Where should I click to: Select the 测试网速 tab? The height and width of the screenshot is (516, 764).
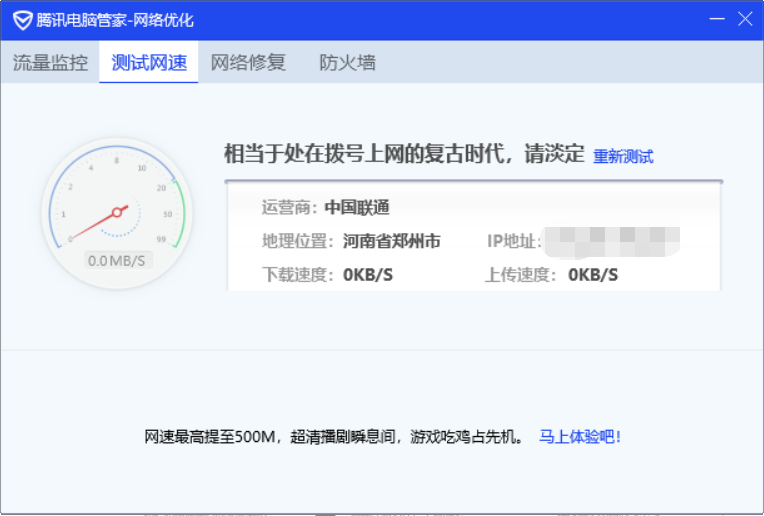[x=149, y=62]
